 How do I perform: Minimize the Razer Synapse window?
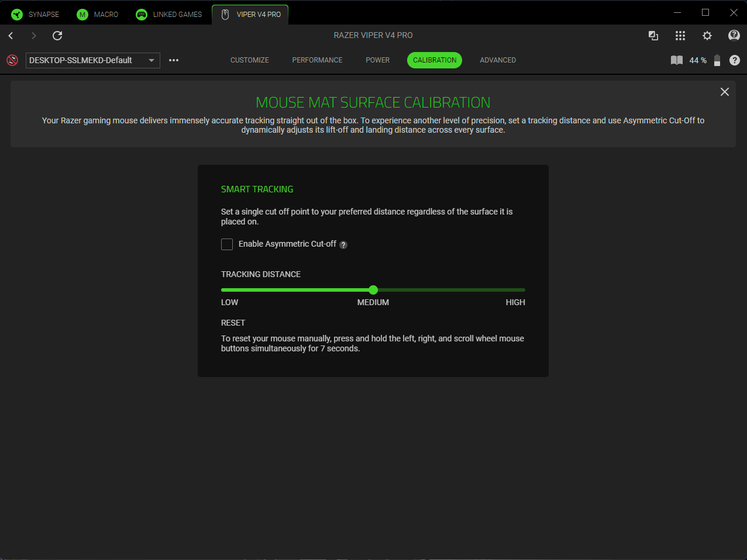tap(677, 12)
